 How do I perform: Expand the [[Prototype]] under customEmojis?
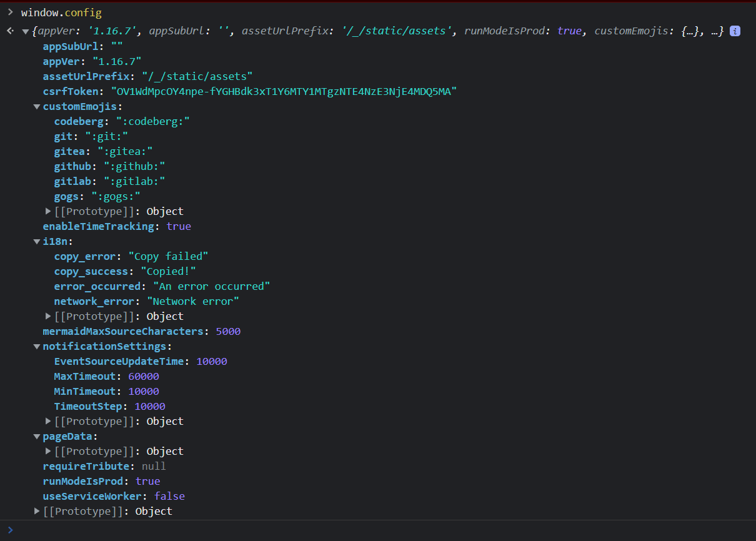48,211
